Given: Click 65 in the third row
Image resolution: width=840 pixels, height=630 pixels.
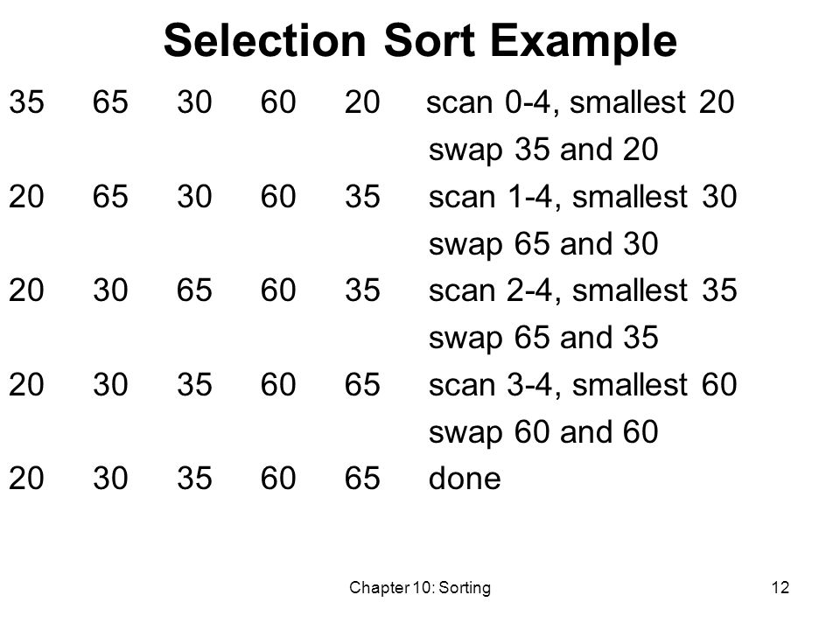Looking at the screenshot, I should (x=194, y=290).
